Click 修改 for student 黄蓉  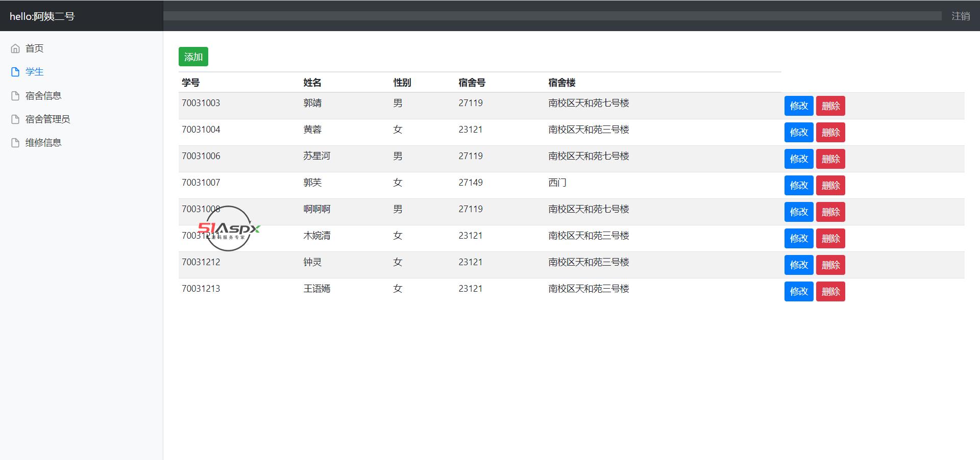point(798,133)
